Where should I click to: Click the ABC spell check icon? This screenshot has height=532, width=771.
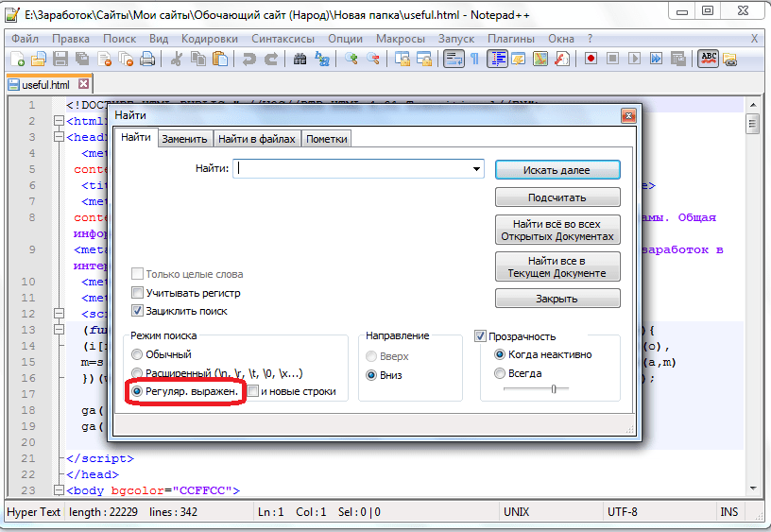click(708, 59)
